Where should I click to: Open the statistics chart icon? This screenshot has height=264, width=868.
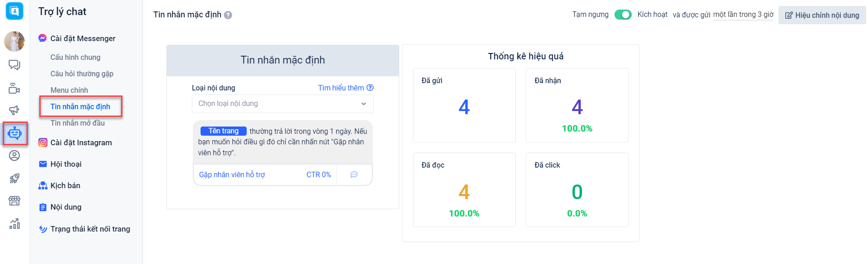[15, 223]
